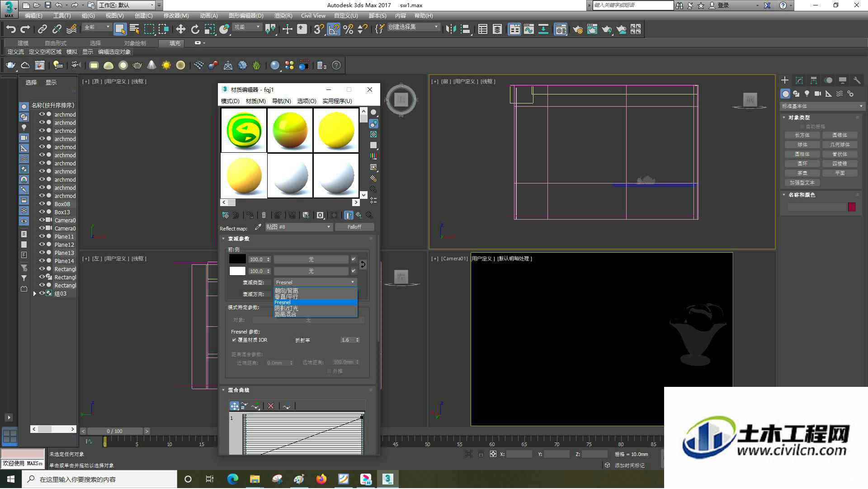868x489 pixels.
Task: Toggle second side map enable checkbox
Action: coord(354,271)
